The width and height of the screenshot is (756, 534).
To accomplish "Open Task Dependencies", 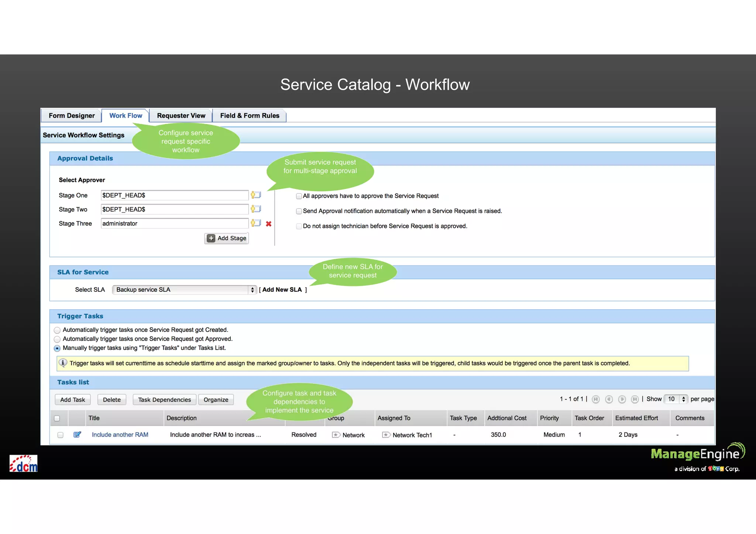I will (x=164, y=400).
